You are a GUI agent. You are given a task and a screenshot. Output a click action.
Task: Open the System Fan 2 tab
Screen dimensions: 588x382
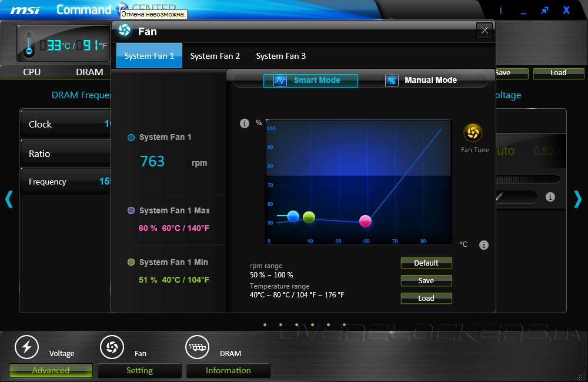point(215,56)
